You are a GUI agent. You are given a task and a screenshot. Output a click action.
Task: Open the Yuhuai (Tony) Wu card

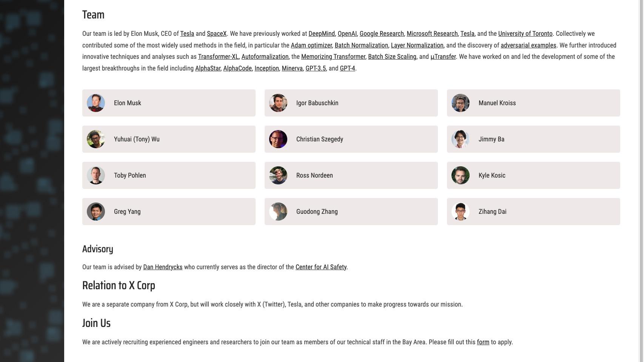click(x=169, y=139)
